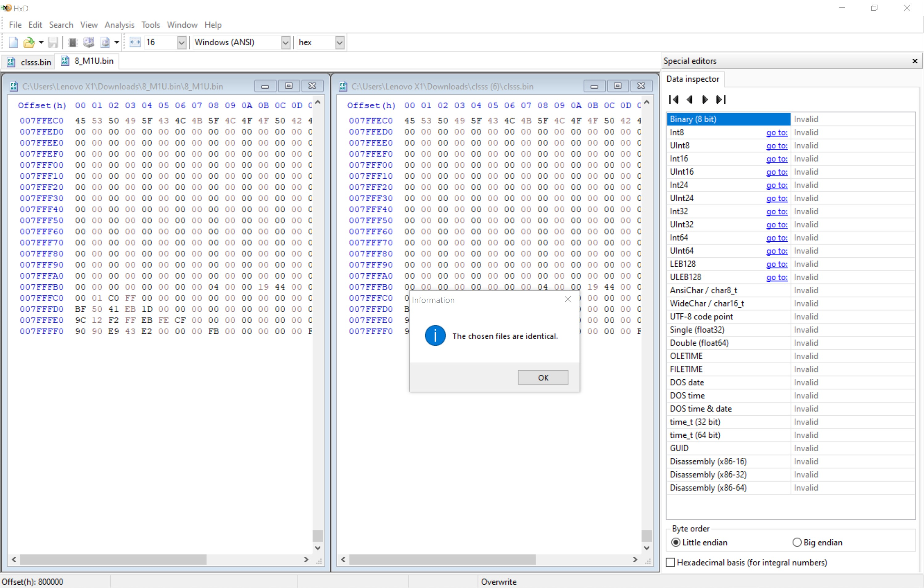Viewport: 924px width, 588px height.
Task: Minimize the clsss.bin child window
Action: pyautogui.click(x=594, y=86)
